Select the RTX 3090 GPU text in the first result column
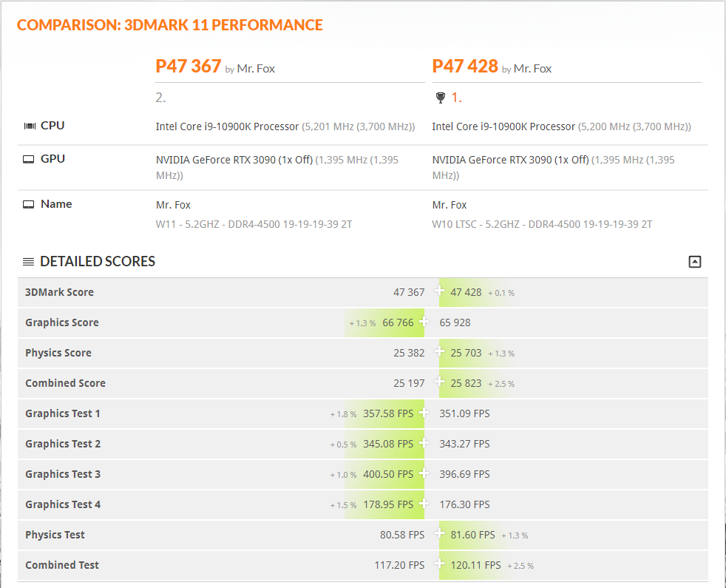The width and height of the screenshot is (726, 588). (x=277, y=167)
